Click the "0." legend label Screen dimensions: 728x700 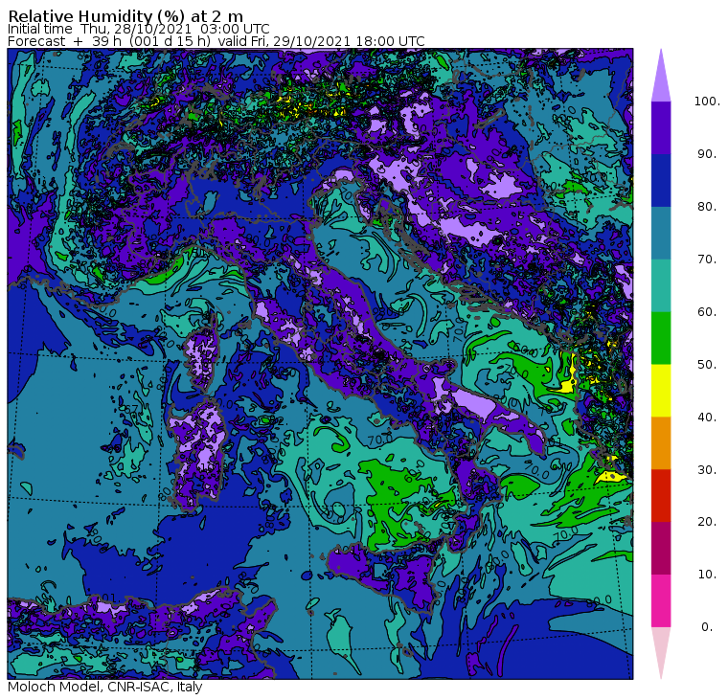coord(707,627)
